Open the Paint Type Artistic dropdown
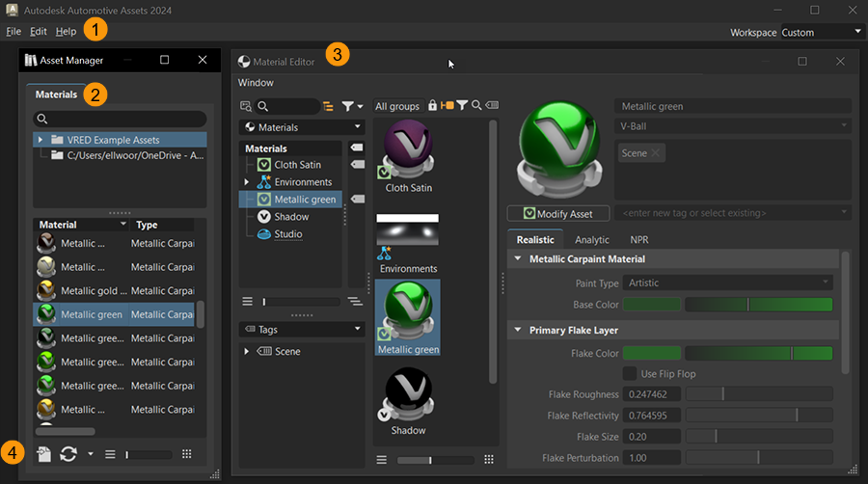868x484 pixels. point(727,282)
